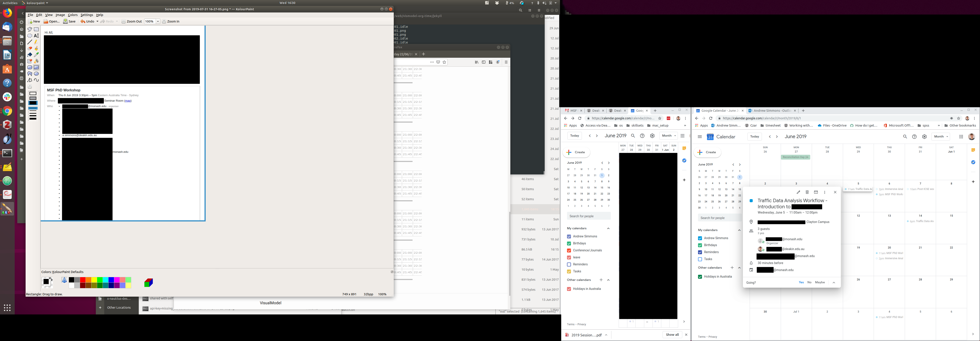Pick the Eraser tool
This screenshot has height=341, width=980.
tap(30, 49)
